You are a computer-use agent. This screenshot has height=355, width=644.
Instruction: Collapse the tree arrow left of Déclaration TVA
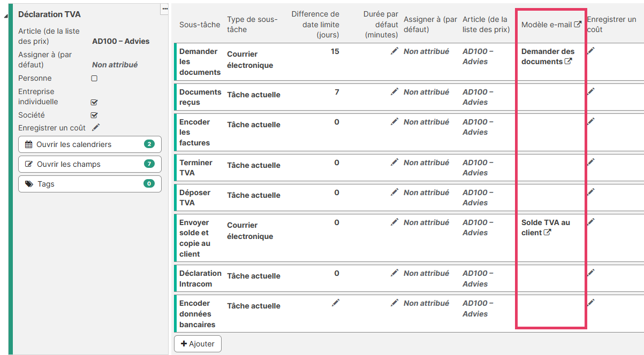pos(5,16)
